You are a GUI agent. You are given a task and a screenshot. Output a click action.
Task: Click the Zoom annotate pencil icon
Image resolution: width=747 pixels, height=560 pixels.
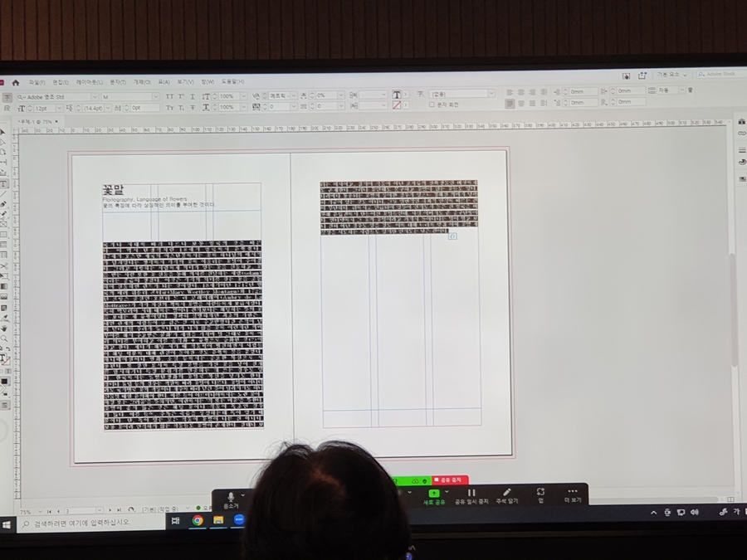(x=507, y=493)
